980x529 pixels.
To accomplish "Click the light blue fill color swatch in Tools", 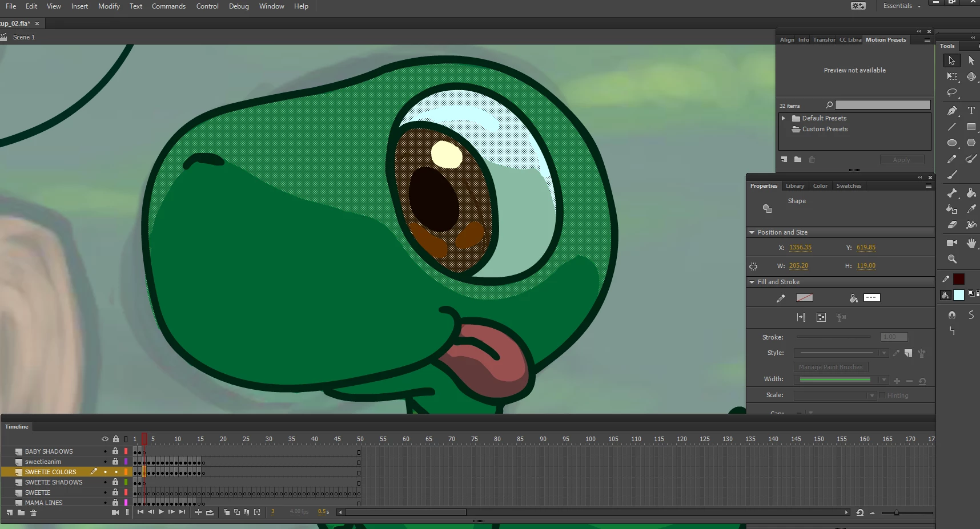I will click(959, 295).
